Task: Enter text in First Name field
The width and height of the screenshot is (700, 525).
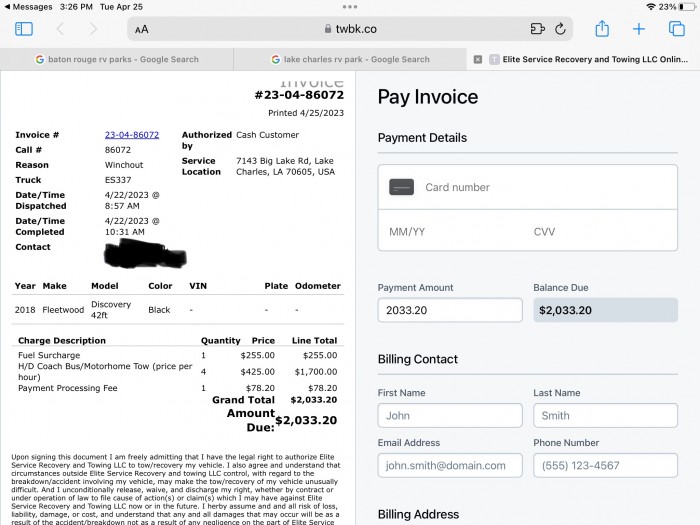Action: coord(450,415)
